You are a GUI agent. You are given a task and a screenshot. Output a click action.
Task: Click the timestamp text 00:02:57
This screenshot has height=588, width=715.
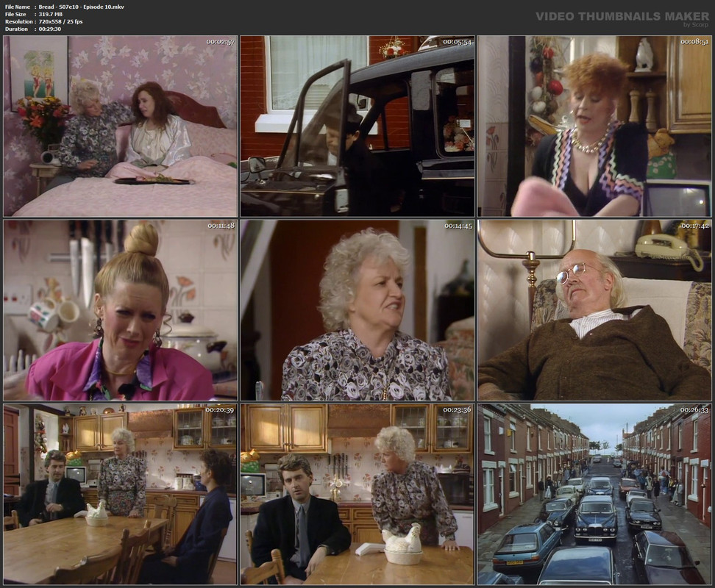(x=220, y=41)
